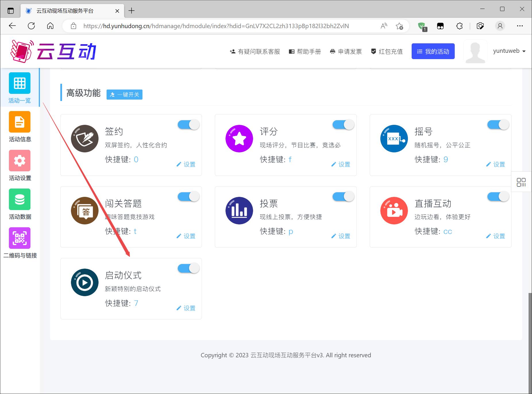Image resolution: width=532 pixels, height=394 pixels.
Task: Open the green 活动数据 database icon
Action: click(20, 199)
